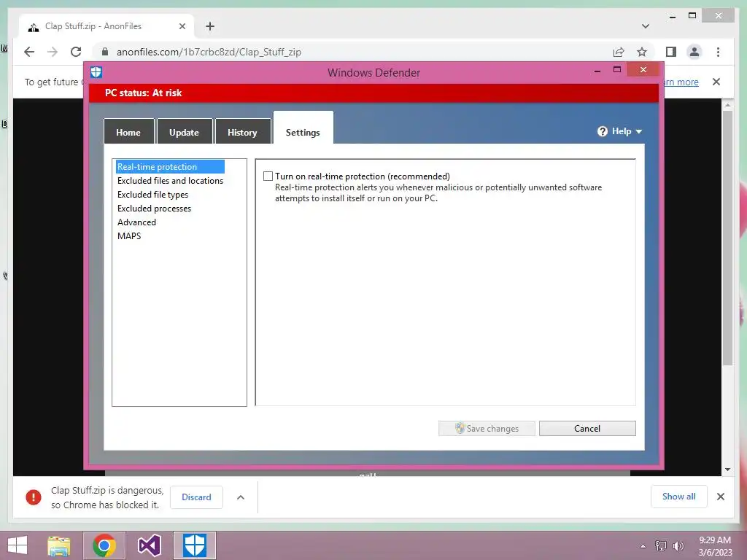The height and width of the screenshot is (560, 747).
Task: Select the Clap Stuff.zip - AnonFiles tab
Action: point(107,26)
